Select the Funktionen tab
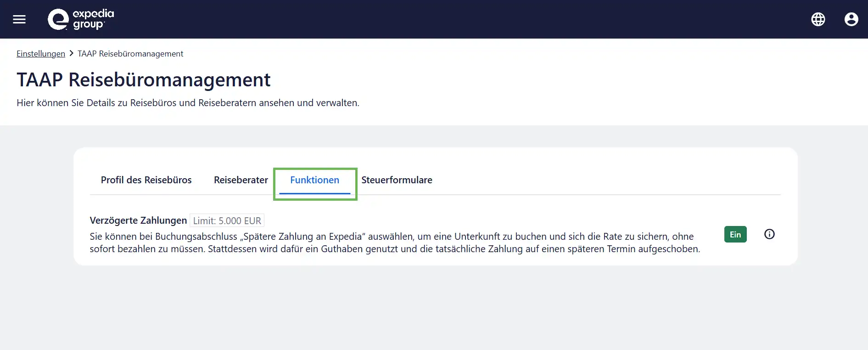The image size is (868, 350). [315, 180]
